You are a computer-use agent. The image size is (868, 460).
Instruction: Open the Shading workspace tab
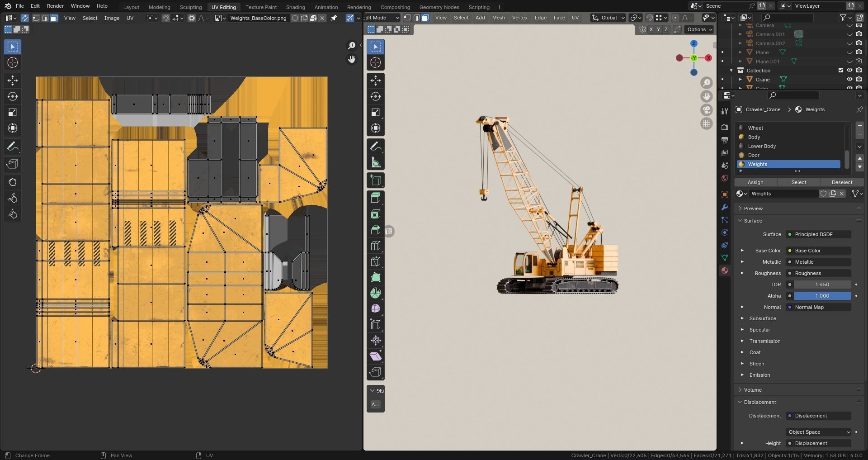[295, 7]
